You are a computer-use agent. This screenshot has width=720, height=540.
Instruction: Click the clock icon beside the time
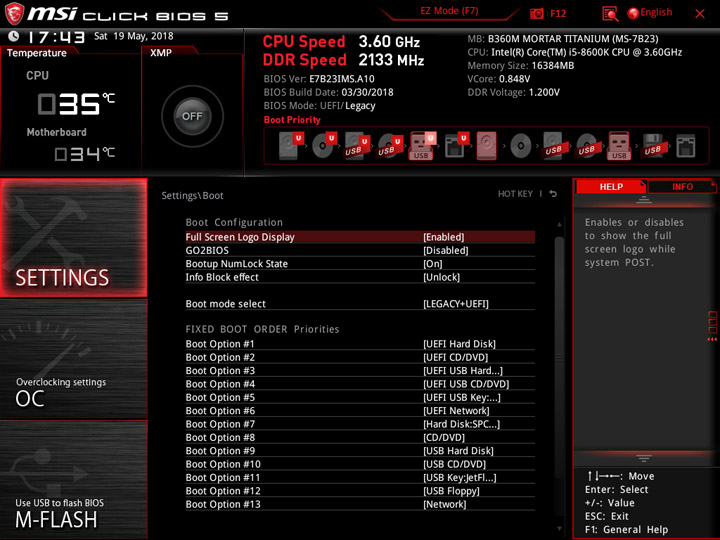[13, 36]
